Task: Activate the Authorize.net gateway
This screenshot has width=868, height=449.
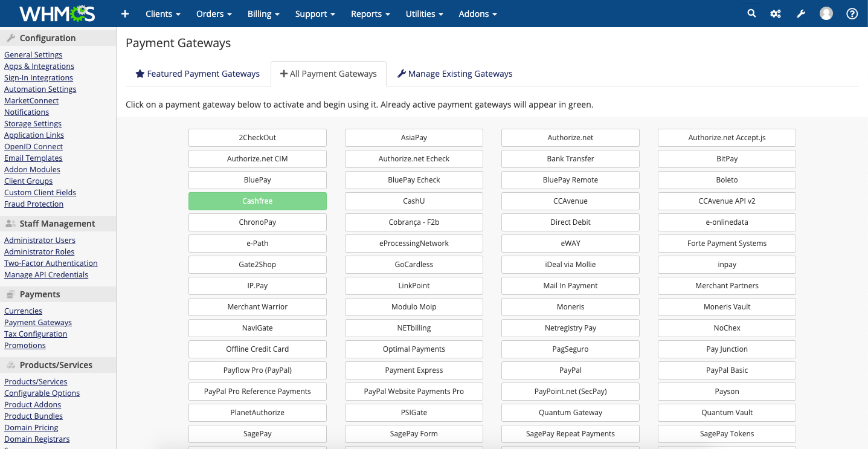Action: click(570, 138)
